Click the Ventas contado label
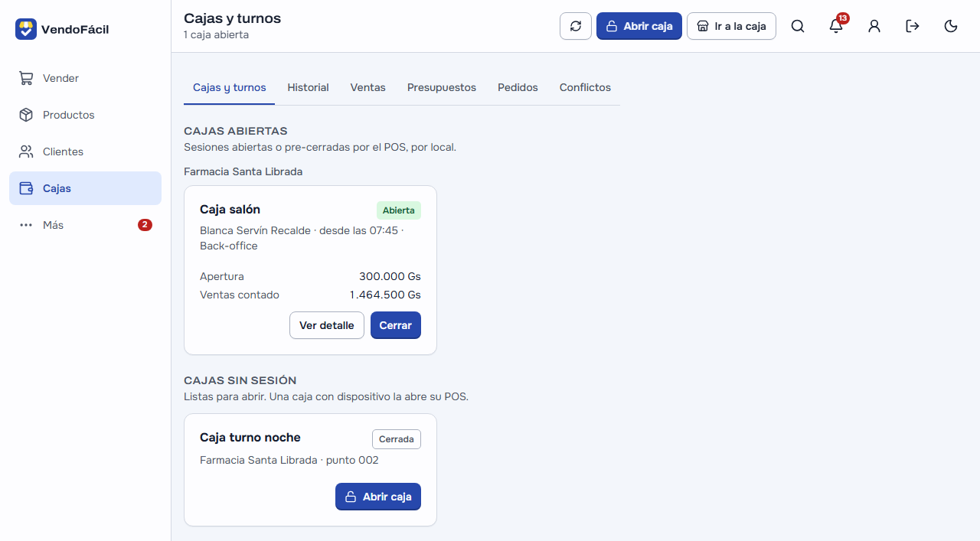This screenshot has height=541, width=980. [240, 295]
